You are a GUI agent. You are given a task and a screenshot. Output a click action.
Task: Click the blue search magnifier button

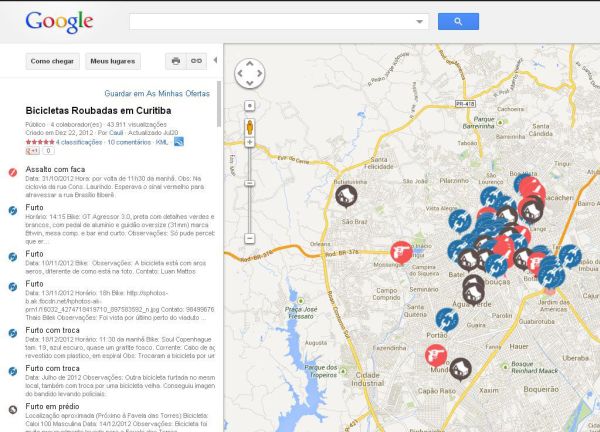click(x=458, y=21)
